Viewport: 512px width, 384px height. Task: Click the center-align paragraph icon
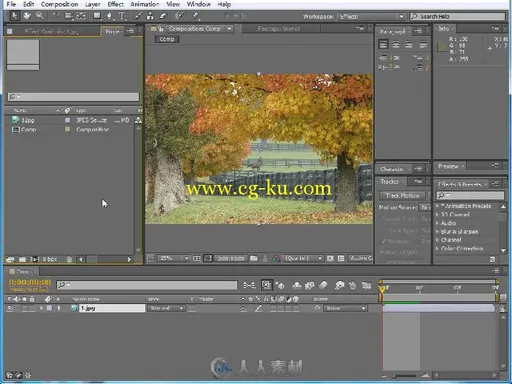(396, 44)
